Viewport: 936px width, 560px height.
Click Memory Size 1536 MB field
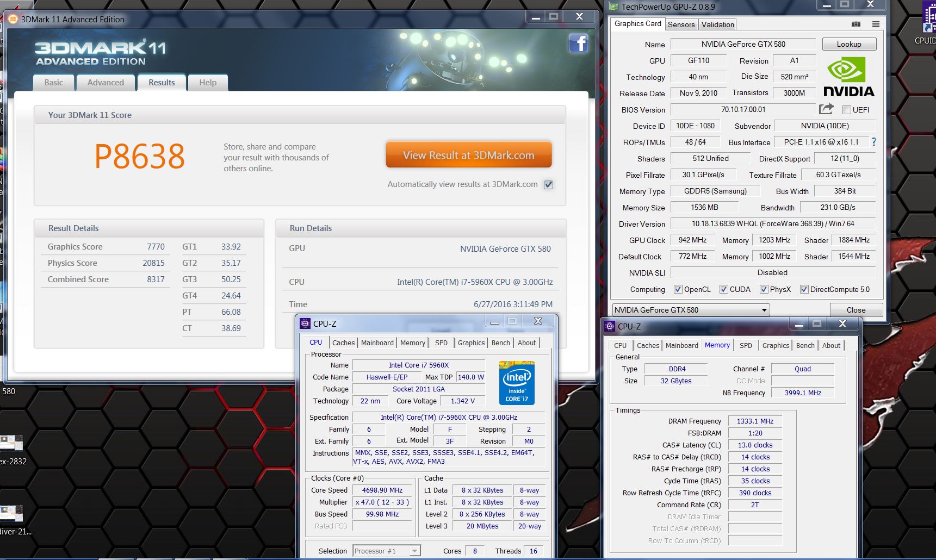coord(704,207)
